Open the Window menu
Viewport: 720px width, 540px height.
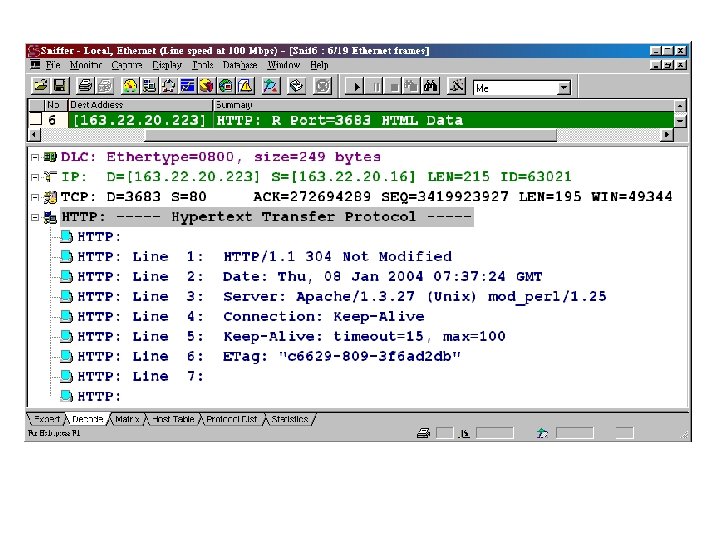pos(284,65)
